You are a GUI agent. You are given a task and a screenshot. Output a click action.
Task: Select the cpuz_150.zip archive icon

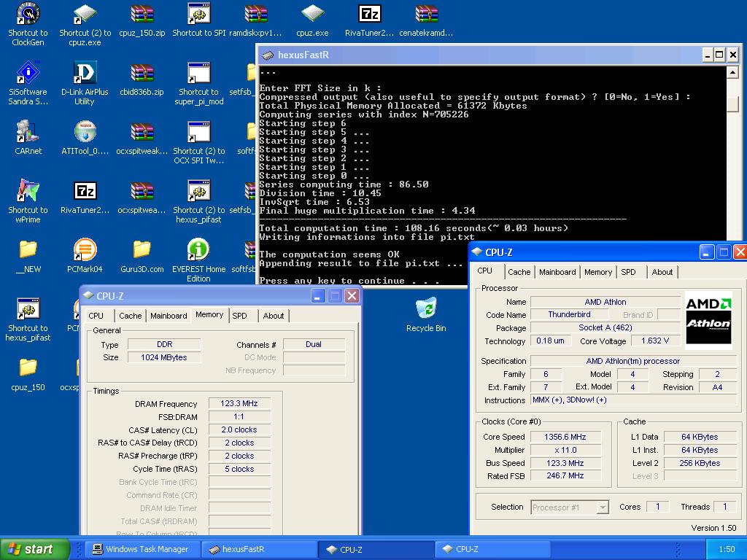[142, 15]
